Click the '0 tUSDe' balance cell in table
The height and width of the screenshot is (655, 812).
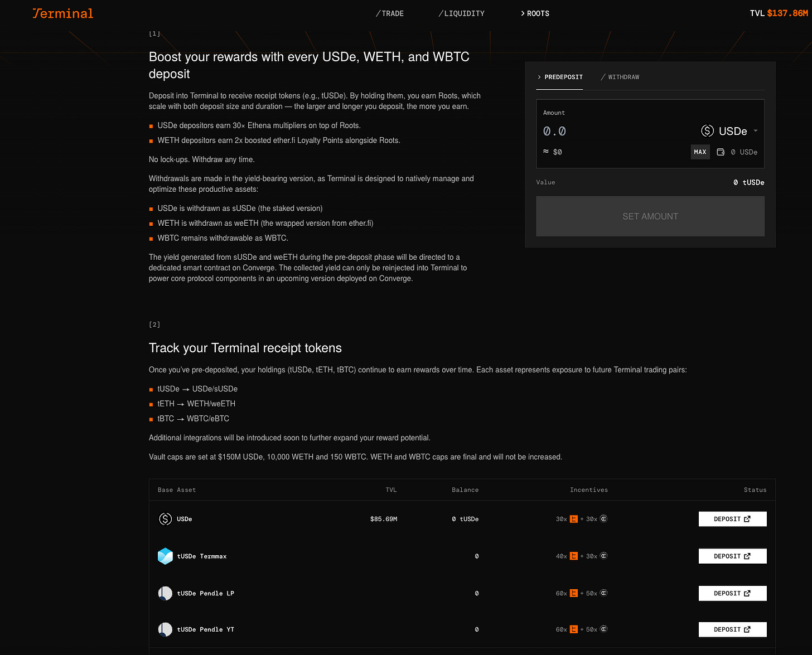pos(465,519)
